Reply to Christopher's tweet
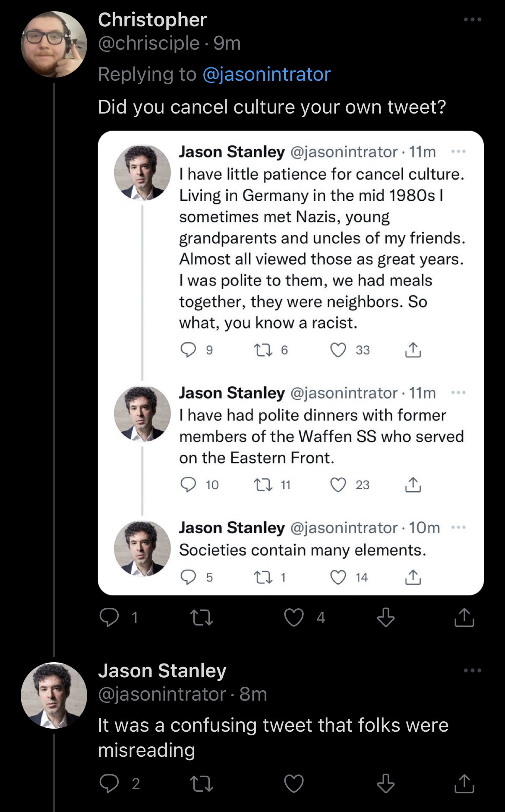The width and height of the screenshot is (505, 812). pyautogui.click(x=109, y=617)
